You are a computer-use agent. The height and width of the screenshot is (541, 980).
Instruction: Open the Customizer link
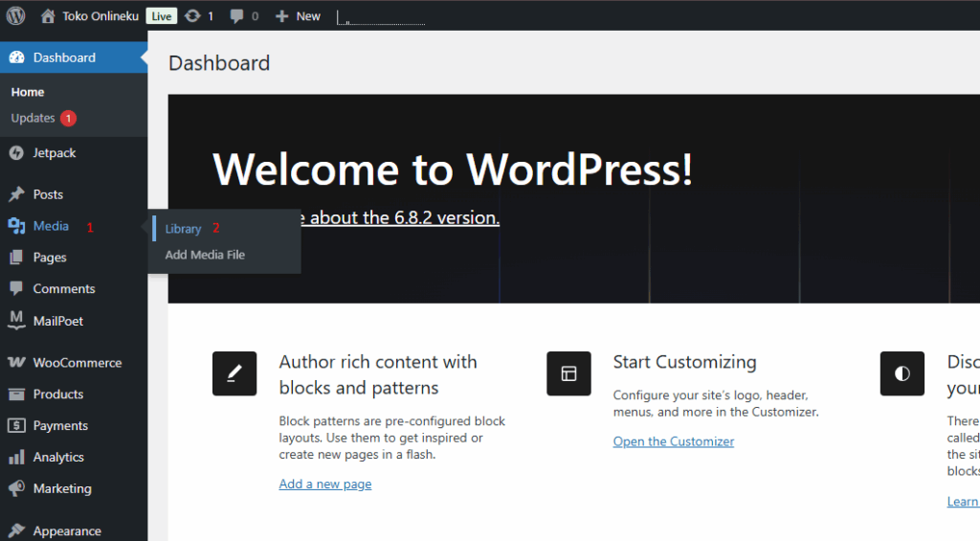(673, 441)
